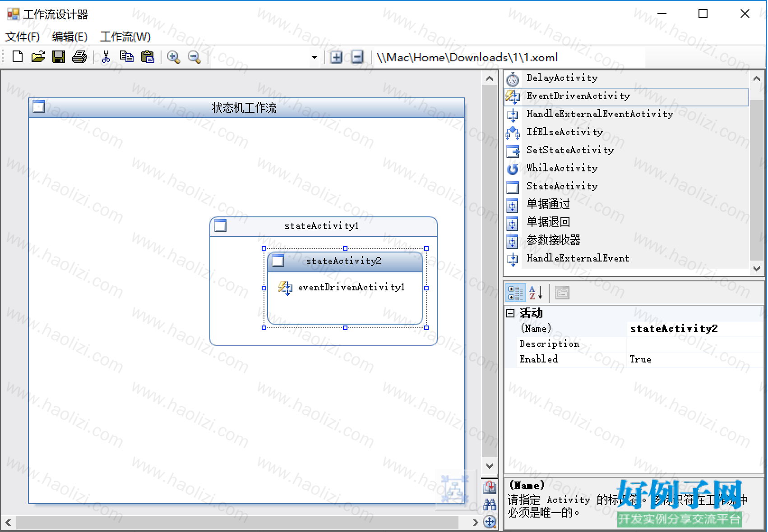
Task: Select the 状态机工作流 root title bar
Action: point(246,108)
